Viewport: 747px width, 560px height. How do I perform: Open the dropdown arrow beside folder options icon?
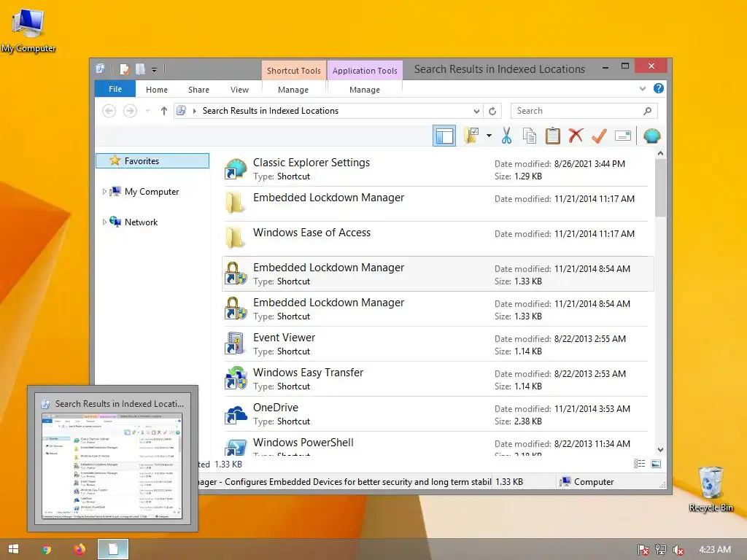[489, 136]
